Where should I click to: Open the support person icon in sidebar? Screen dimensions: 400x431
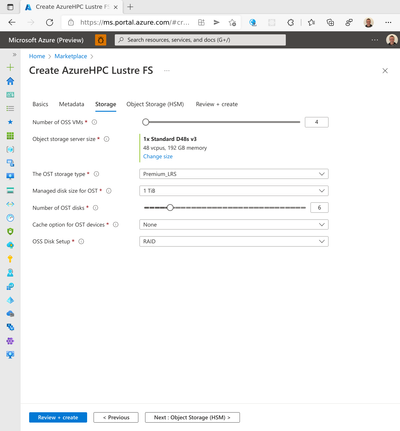point(10,273)
